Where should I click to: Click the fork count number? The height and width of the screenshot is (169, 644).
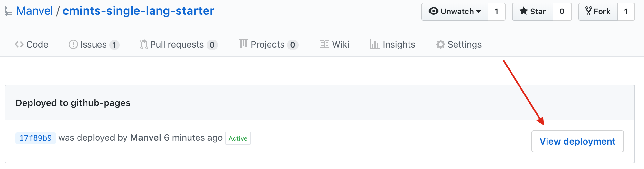626,12
